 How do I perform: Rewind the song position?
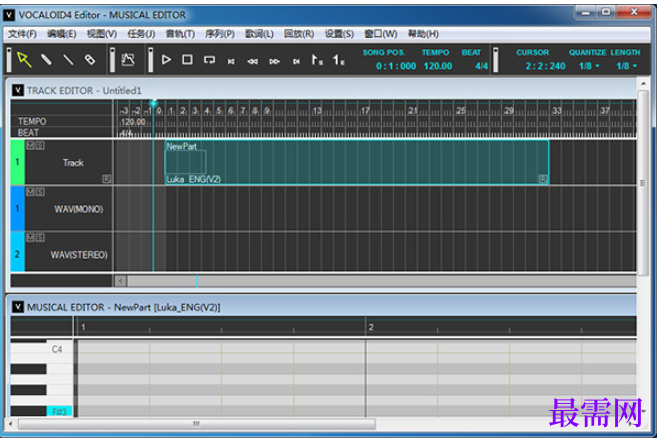pyautogui.click(x=253, y=62)
